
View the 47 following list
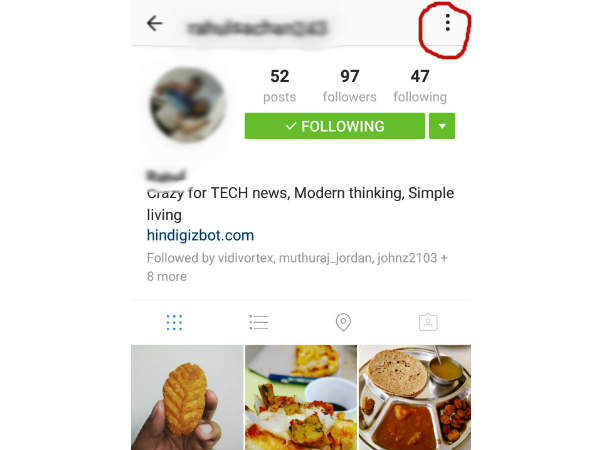(420, 86)
